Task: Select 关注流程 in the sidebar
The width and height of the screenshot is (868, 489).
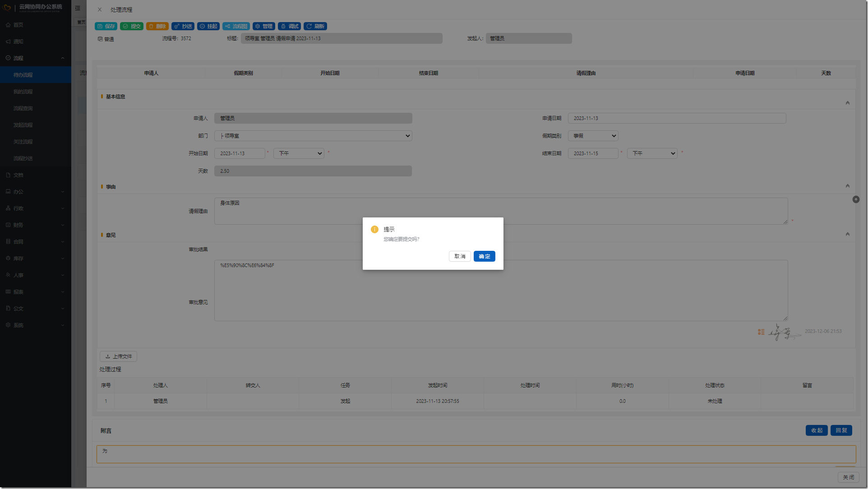Action: click(36, 142)
